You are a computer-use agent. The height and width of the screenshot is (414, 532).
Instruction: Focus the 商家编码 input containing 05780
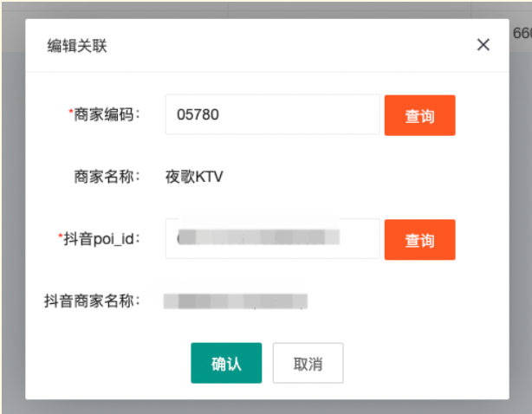272,114
